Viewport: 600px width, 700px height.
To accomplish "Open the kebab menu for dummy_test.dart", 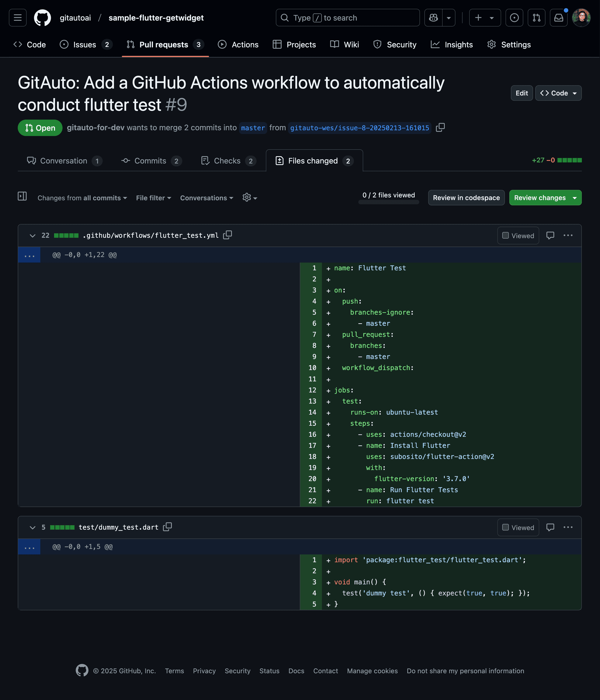I will [568, 527].
